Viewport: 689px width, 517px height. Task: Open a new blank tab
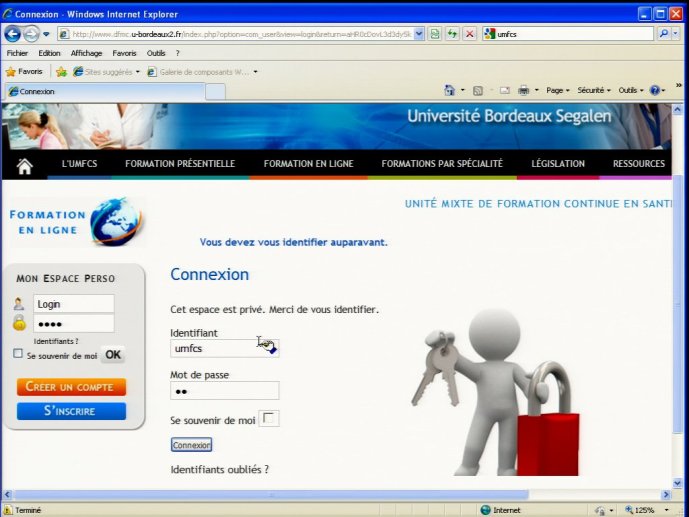[x=215, y=92]
